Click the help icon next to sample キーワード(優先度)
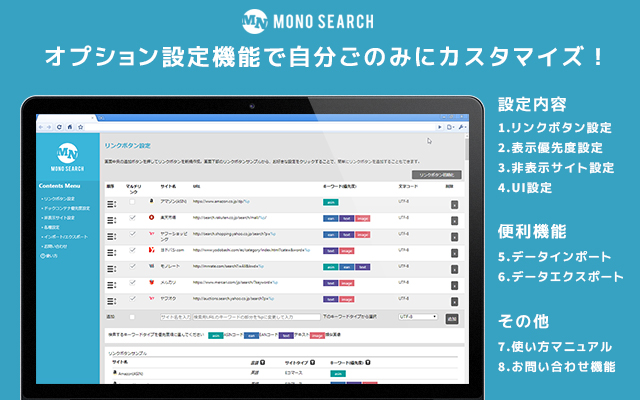This screenshot has height=400, width=640. click(x=368, y=362)
